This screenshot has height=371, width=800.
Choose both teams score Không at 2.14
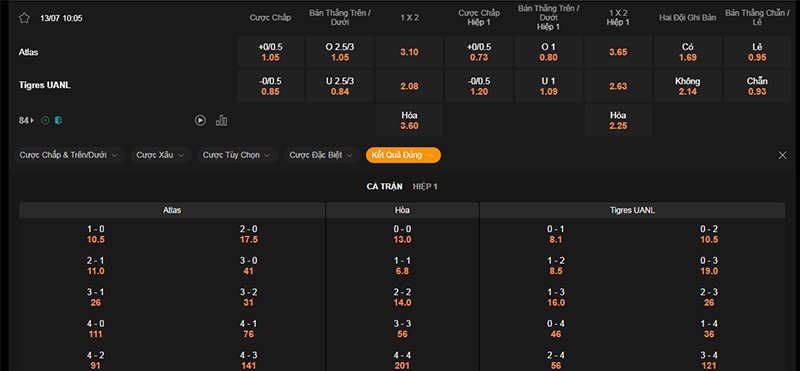coord(688,86)
